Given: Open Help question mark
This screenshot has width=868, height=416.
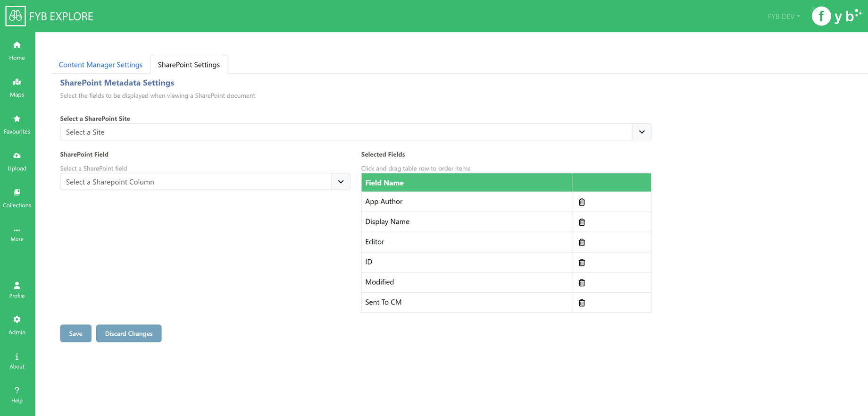Looking at the screenshot, I should [x=17, y=395].
